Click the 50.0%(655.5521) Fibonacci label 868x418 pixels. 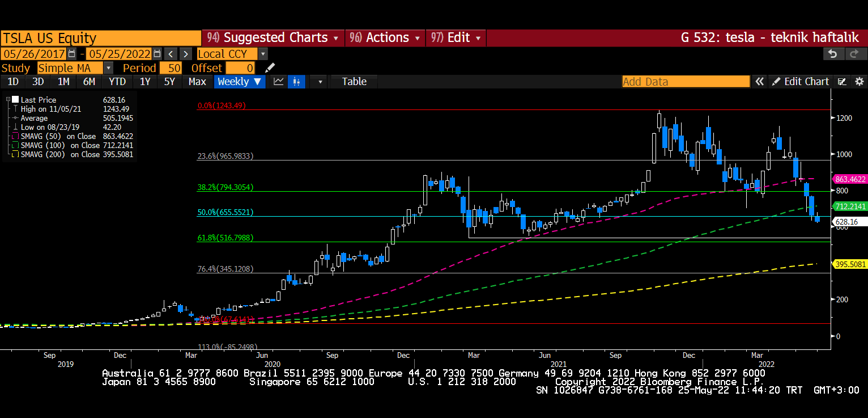point(225,212)
